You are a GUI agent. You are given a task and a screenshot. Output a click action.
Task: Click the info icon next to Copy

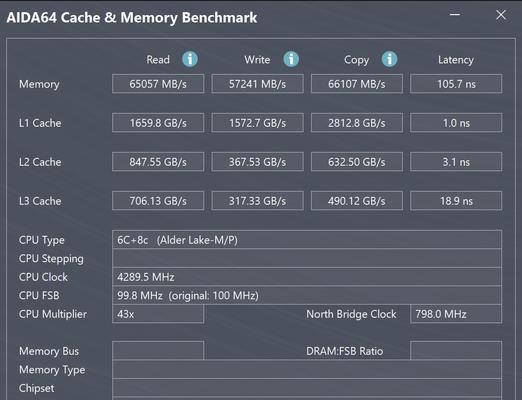coord(389,59)
